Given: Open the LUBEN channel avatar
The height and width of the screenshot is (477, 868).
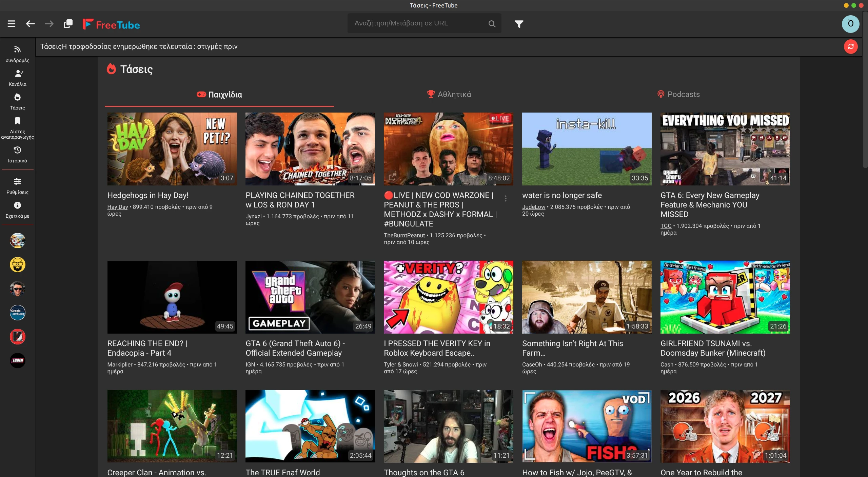Looking at the screenshot, I should point(18,360).
